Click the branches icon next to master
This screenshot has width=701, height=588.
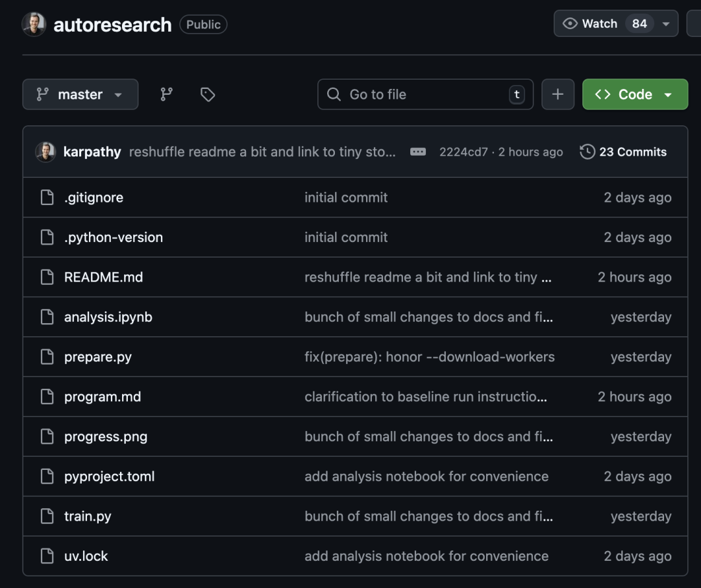point(167,95)
